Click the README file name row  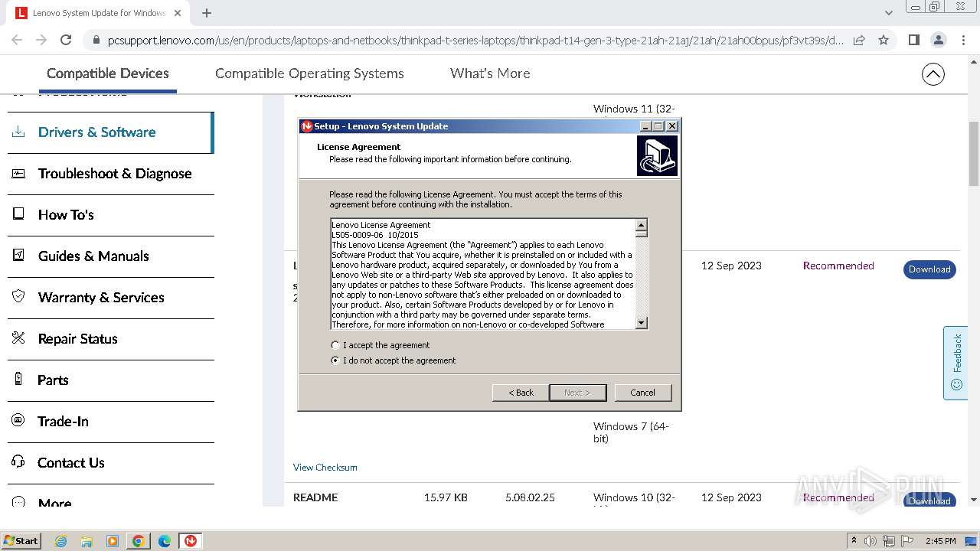click(x=315, y=497)
